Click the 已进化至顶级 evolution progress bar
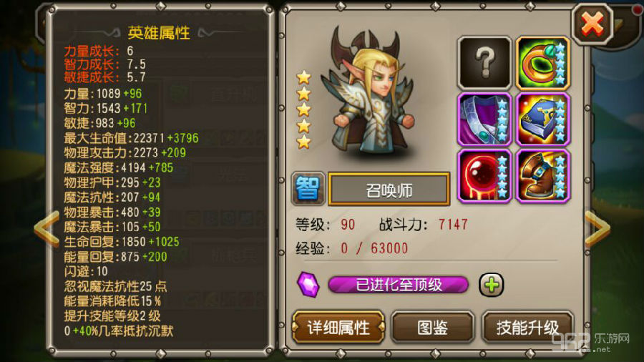The image size is (644, 362). pos(399,285)
